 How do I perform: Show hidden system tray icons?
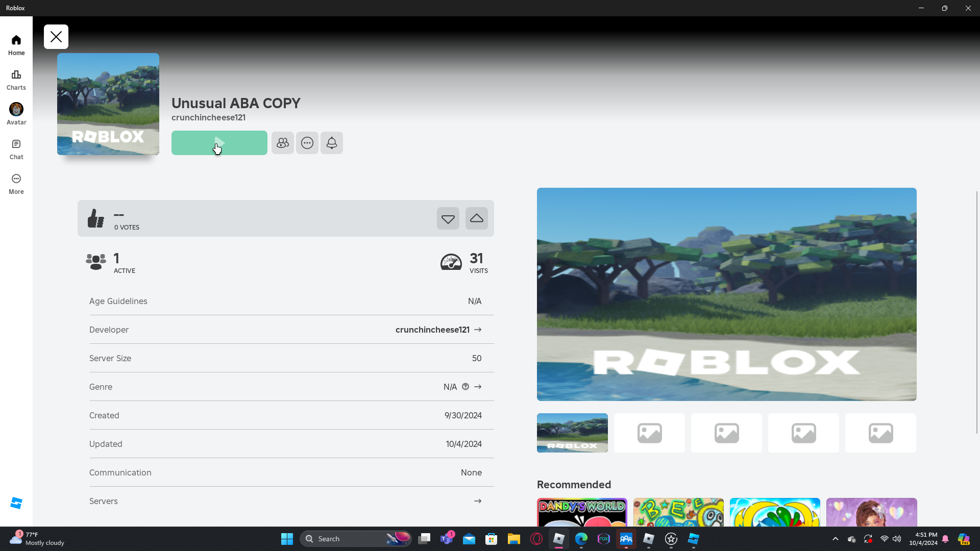(836, 539)
